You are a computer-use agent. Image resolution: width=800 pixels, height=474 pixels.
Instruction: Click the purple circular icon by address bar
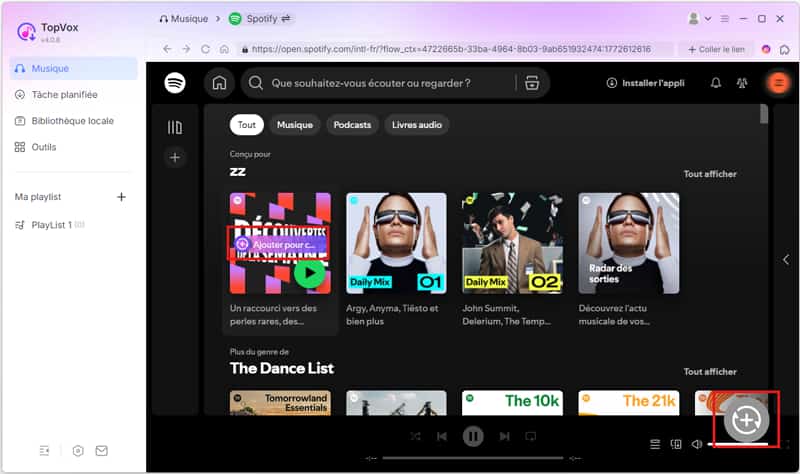click(x=766, y=49)
